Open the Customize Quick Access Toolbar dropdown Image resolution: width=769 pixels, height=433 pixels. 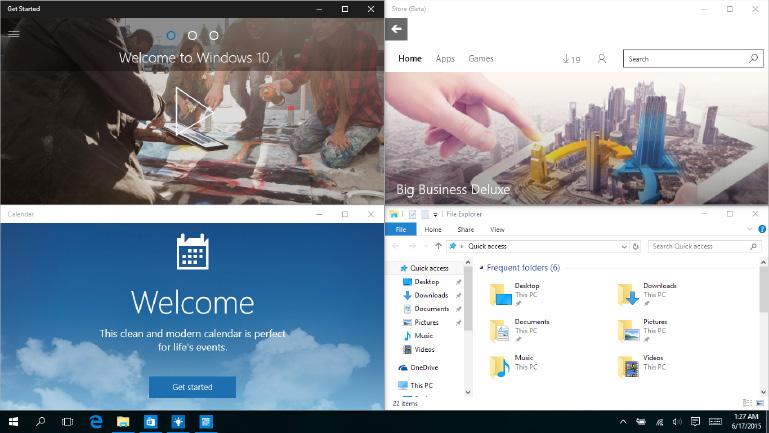(435, 215)
